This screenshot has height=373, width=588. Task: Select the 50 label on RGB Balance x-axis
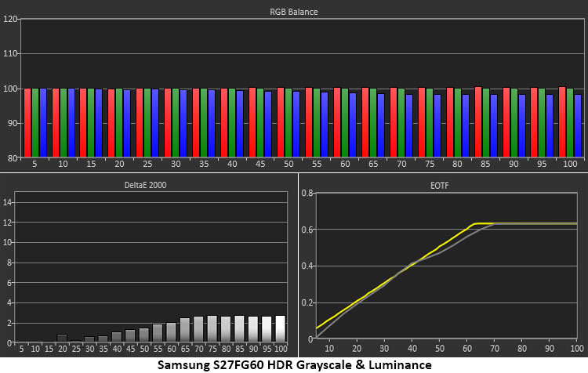coord(289,165)
